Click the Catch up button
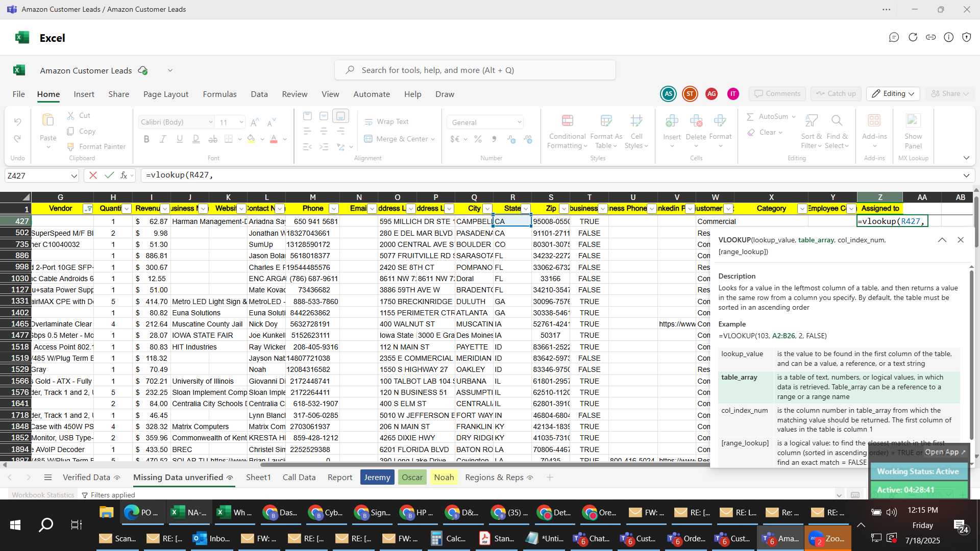980x551 pixels. 836,94
